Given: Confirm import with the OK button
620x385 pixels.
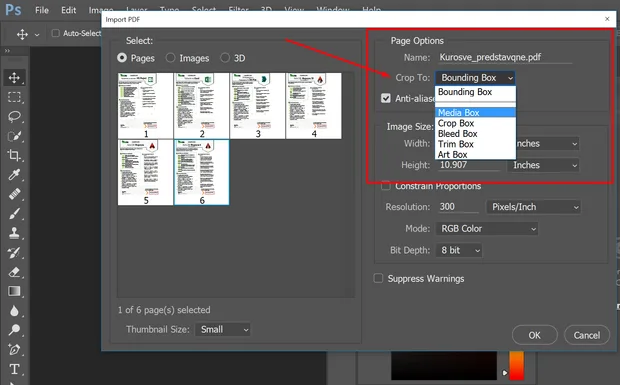Looking at the screenshot, I should pyautogui.click(x=535, y=335).
